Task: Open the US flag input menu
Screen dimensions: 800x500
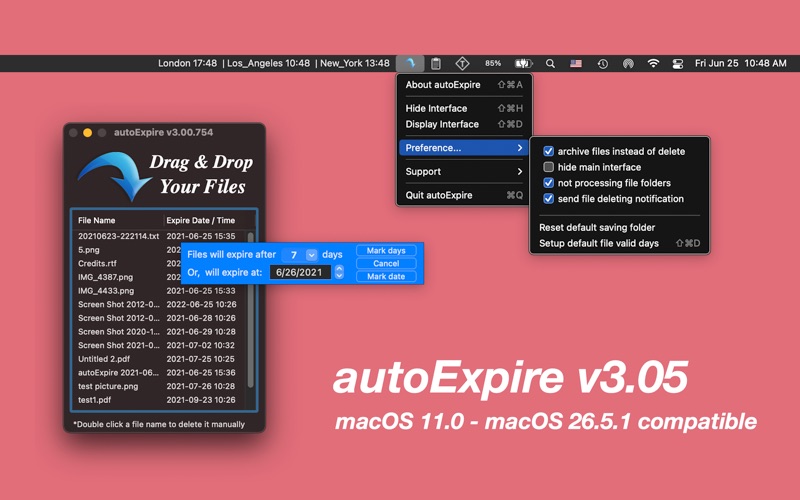Action: [576, 63]
